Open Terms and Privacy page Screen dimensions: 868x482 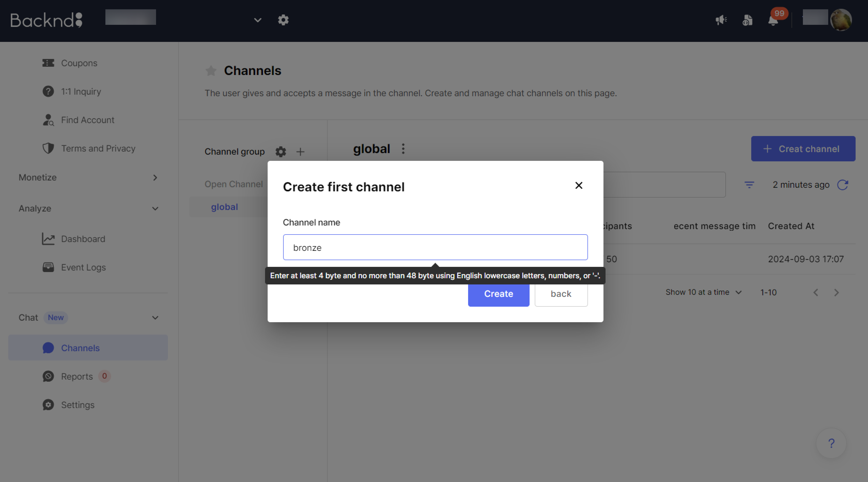[x=98, y=148]
